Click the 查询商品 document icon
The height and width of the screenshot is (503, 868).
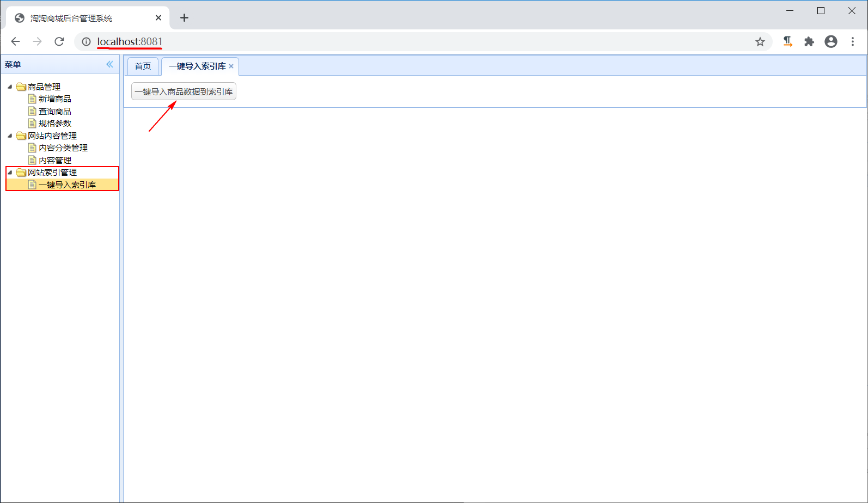pos(32,111)
